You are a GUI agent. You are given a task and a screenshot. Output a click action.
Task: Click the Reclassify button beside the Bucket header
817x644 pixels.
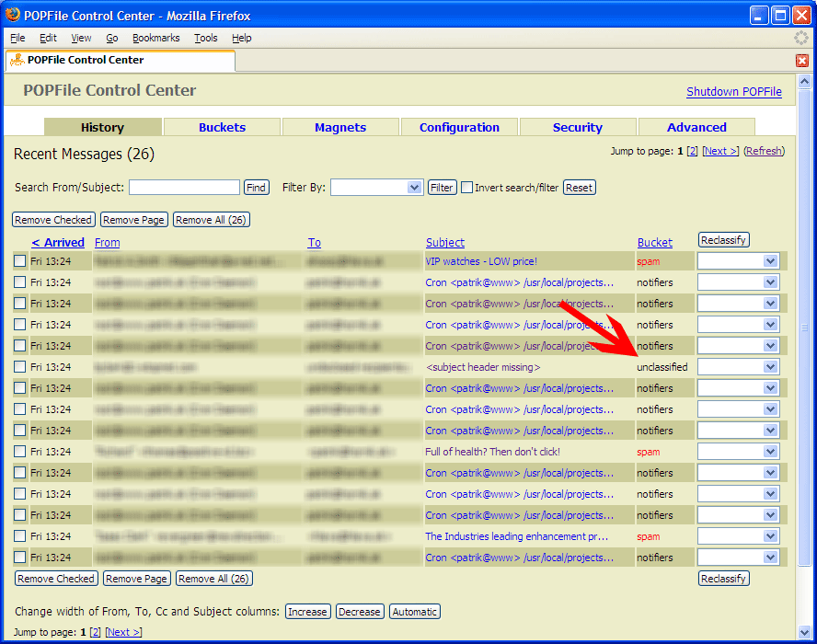click(x=723, y=240)
